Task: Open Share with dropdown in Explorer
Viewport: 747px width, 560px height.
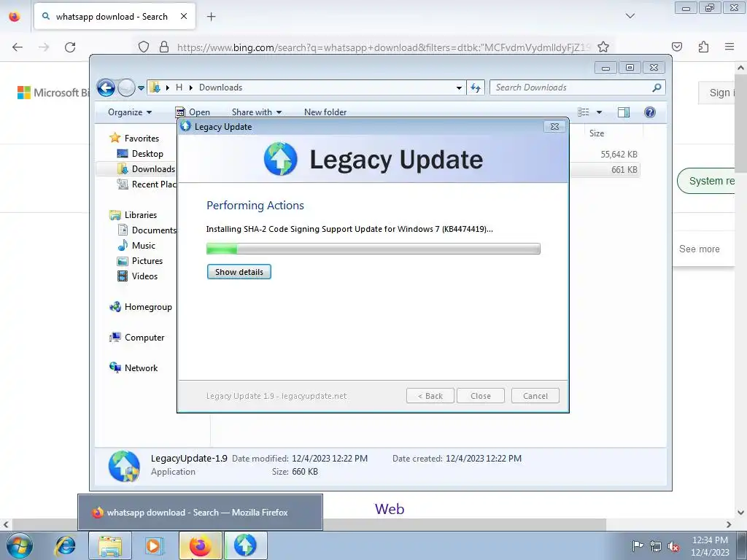Action: [256, 112]
